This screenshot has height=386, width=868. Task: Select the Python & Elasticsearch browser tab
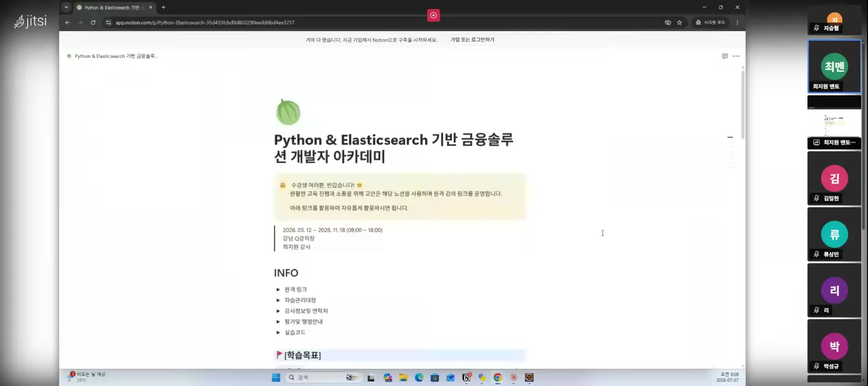tap(112, 7)
